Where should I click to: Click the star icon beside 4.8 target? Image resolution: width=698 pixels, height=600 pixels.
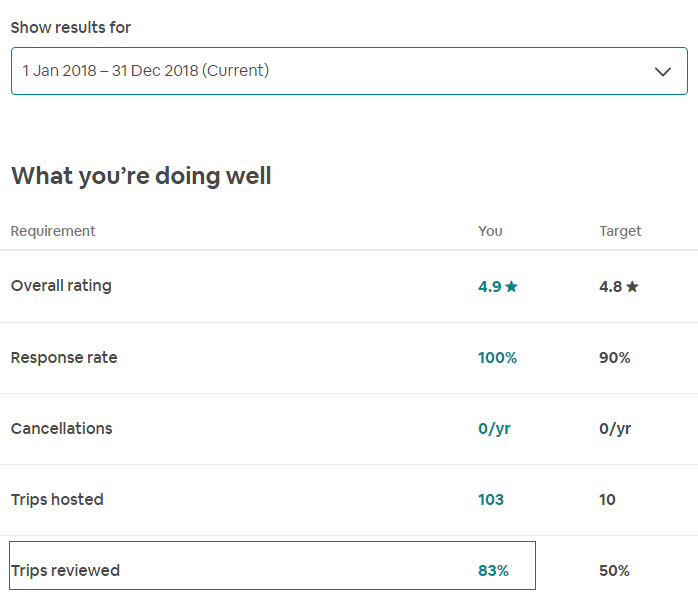tap(632, 287)
